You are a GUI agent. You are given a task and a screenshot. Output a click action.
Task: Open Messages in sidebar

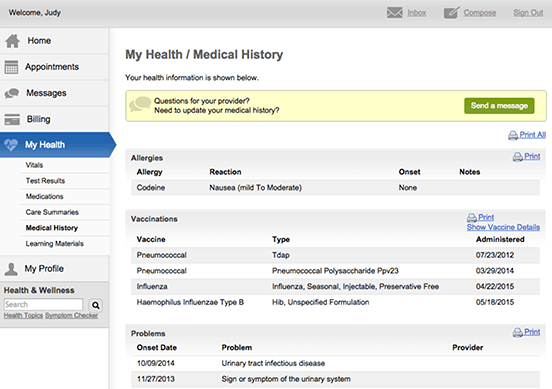(x=55, y=93)
